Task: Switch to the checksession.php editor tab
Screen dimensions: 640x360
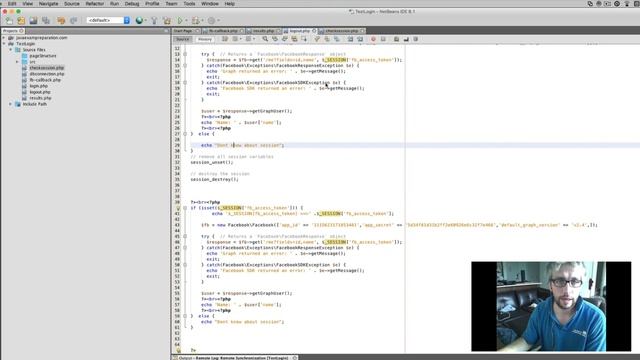Action: 342,31
